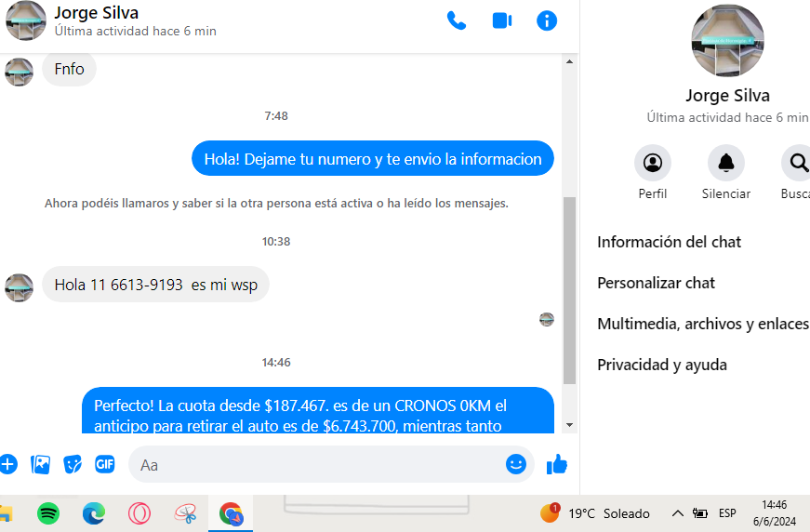Select the message "Fnfo"
This screenshot has width=810, height=532.
[x=69, y=69]
